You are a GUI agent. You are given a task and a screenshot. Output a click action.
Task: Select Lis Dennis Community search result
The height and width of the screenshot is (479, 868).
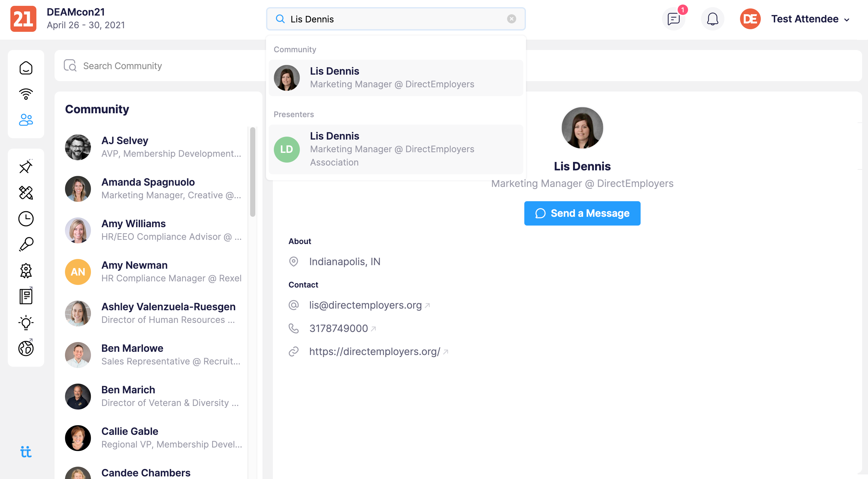pyautogui.click(x=396, y=78)
